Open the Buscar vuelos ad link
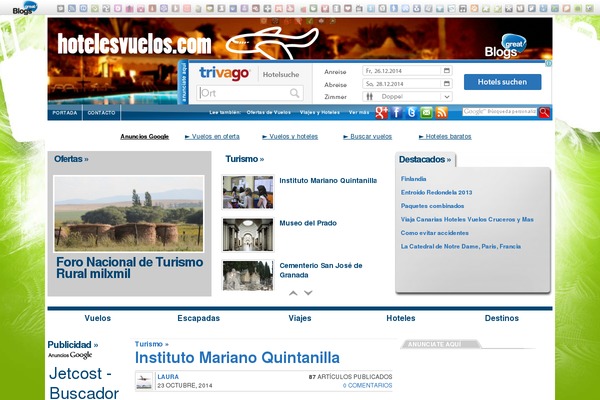The image size is (600, 400). click(x=367, y=136)
